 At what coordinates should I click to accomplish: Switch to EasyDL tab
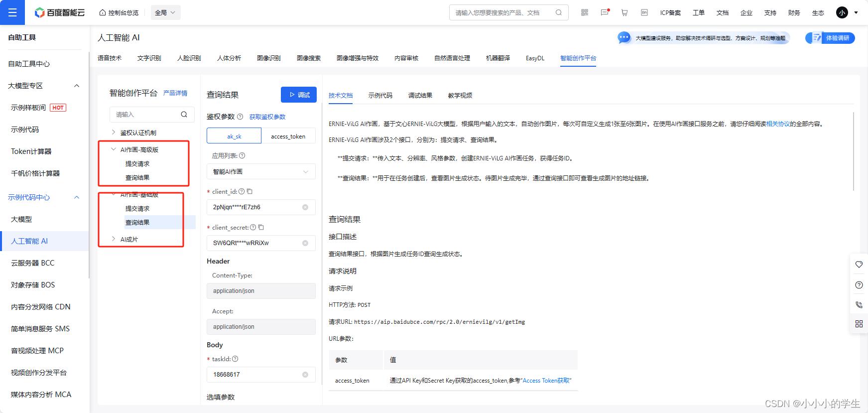(535, 58)
